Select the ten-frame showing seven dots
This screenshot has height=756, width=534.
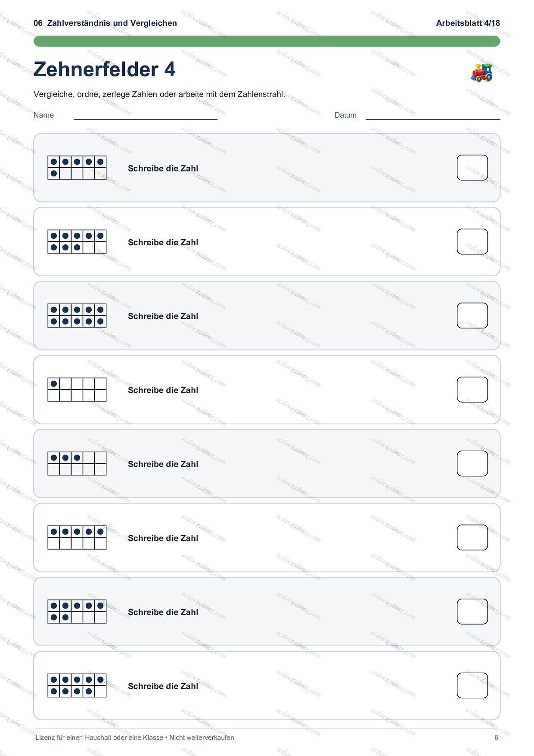point(77,612)
